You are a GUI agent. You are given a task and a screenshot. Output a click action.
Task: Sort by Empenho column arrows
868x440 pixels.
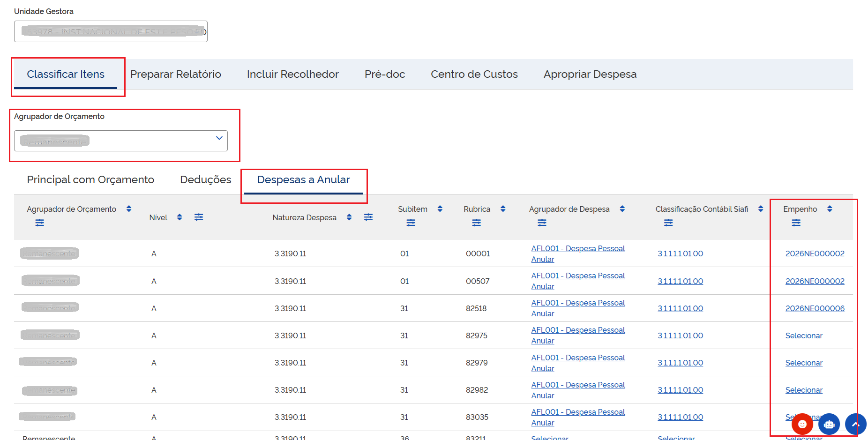830,209
